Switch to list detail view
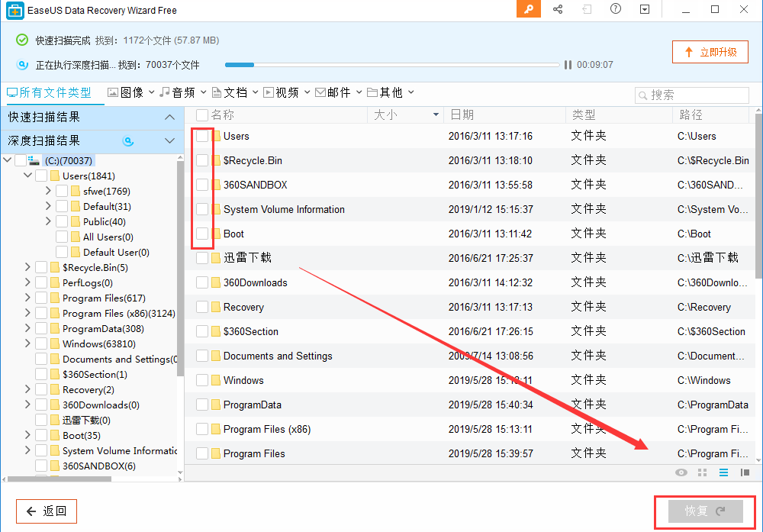Image resolution: width=763 pixels, height=532 pixels. [723, 472]
